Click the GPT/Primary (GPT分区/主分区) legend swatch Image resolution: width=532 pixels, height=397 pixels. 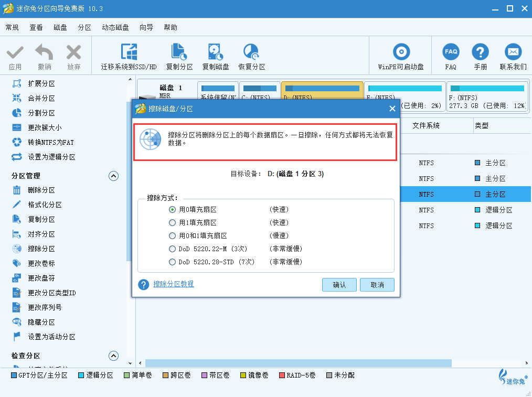pyautogui.click(x=14, y=375)
